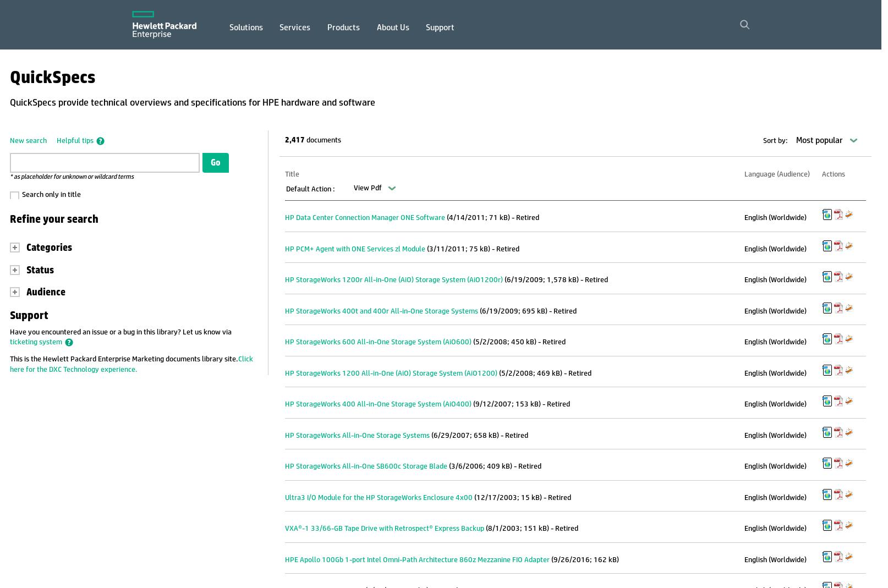Click the New search link
888x588 pixels.
[28, 141]
